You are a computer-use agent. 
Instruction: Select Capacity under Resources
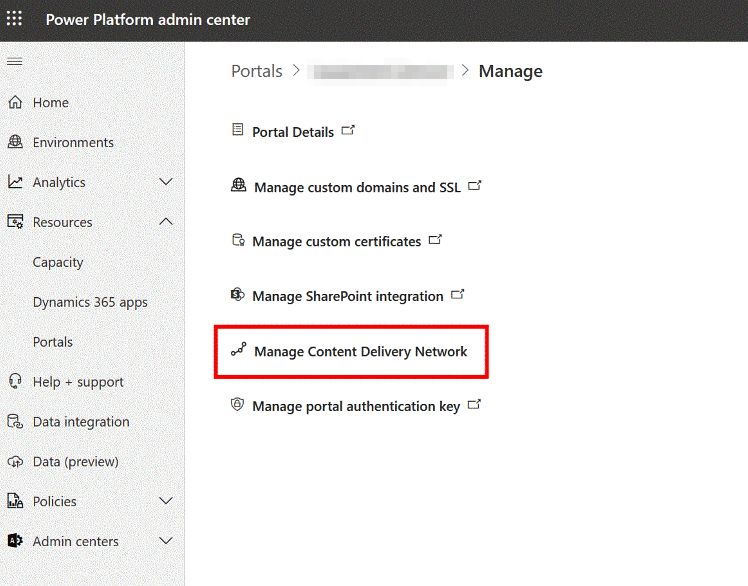click(x=58, y=262)
